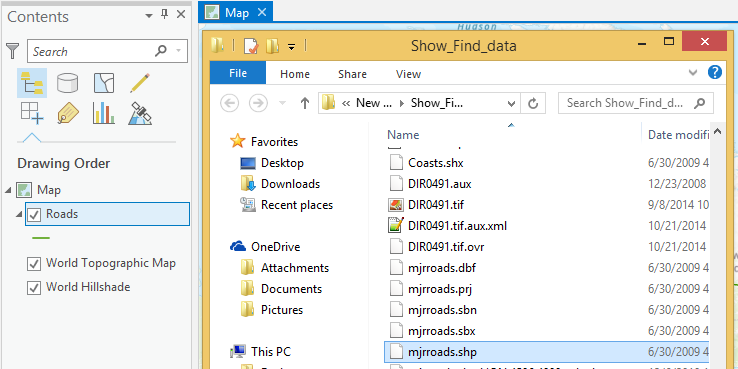The height and width of the screenshot is (369, 738).
Task: Toggle World Topographic Map layer visibility
Action: coord(34,264)
